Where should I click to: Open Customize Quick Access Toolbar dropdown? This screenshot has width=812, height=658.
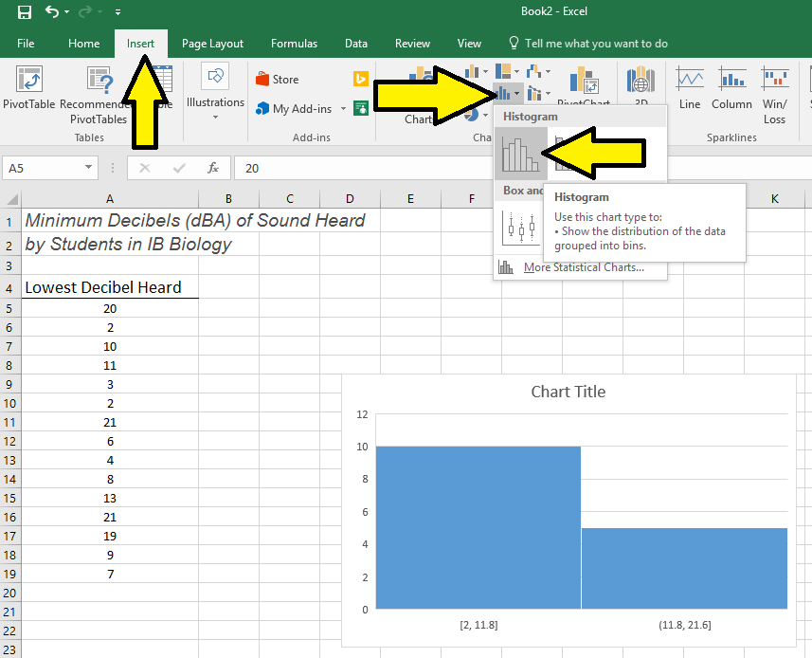117,12
